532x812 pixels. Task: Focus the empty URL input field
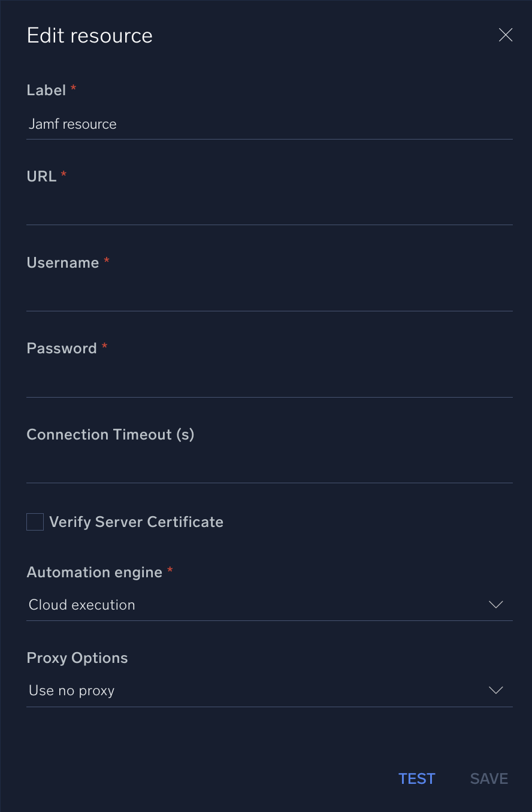point(269,210)
